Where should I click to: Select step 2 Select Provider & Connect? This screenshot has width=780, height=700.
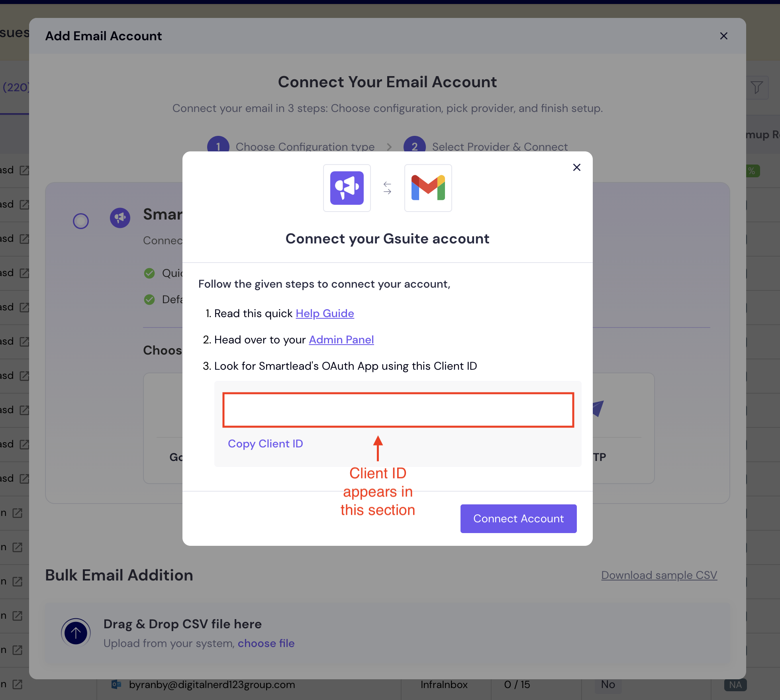(500, 147)
